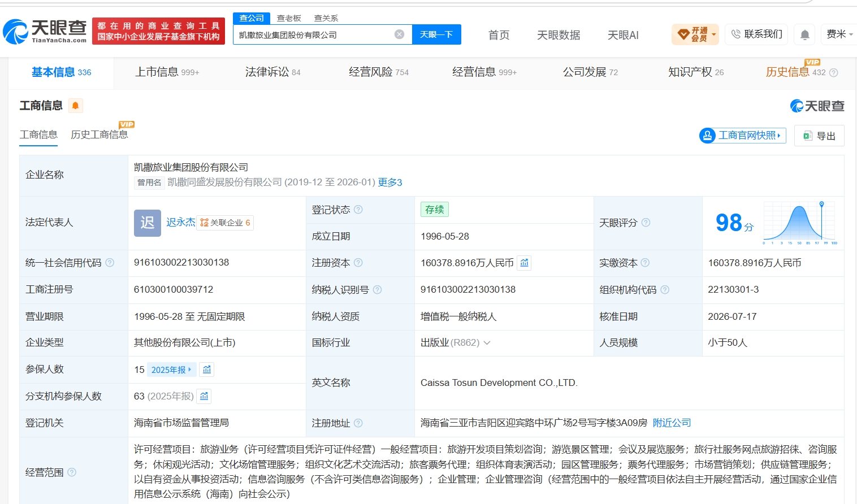Click TianYanCha logo to go home
The width and height of the screenshot is (857, 504).
pos(45,31)
